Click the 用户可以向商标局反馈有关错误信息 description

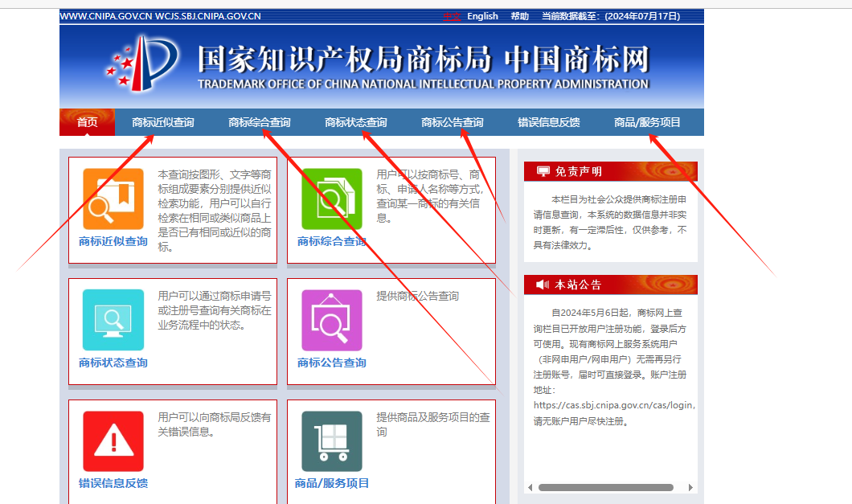[214, 424]
